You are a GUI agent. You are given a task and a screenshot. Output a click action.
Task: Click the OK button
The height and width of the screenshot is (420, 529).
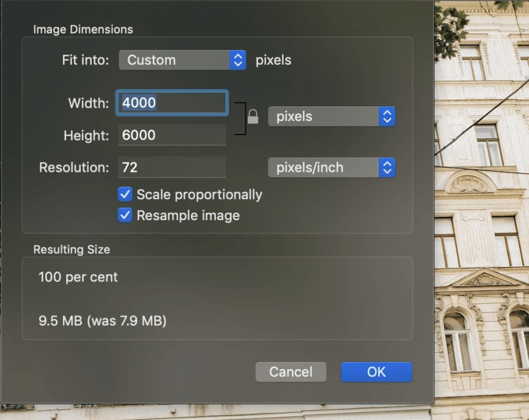click(x=377, y=372)
